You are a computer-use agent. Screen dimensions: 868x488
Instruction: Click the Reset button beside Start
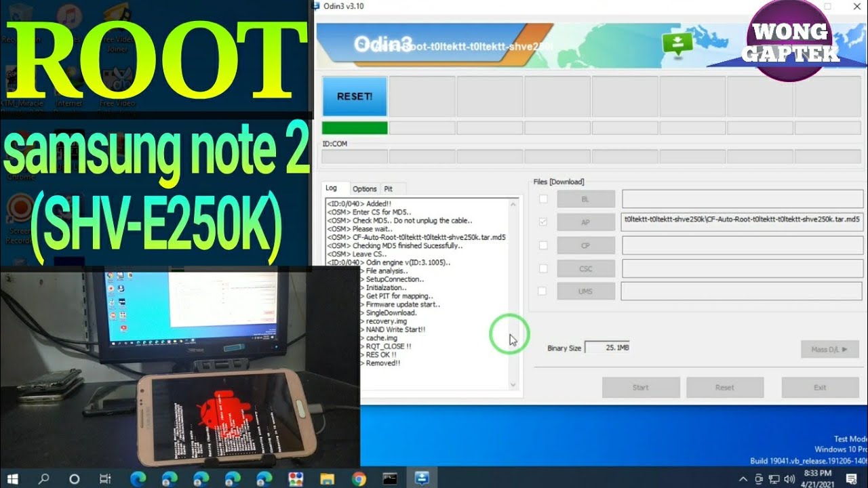point(725,388)
